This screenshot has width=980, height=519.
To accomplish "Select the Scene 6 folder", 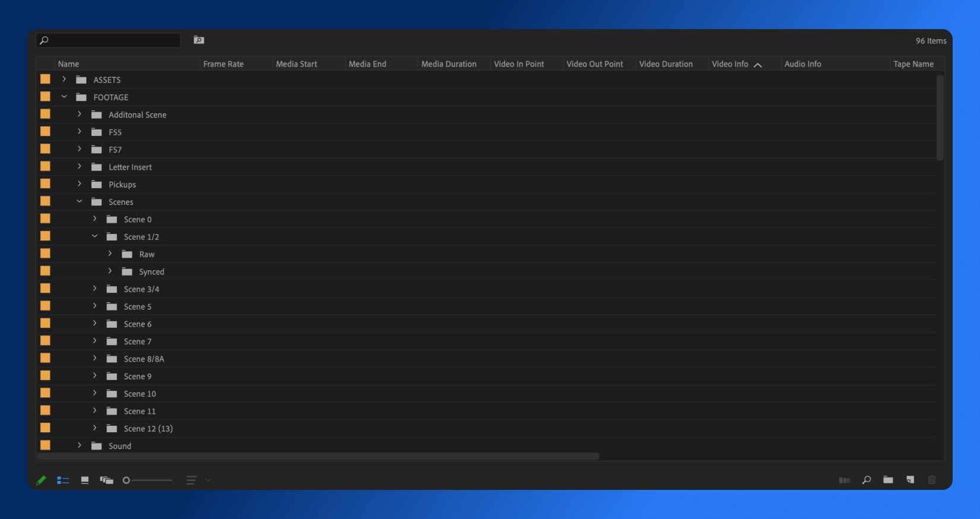I will point(137,324).
